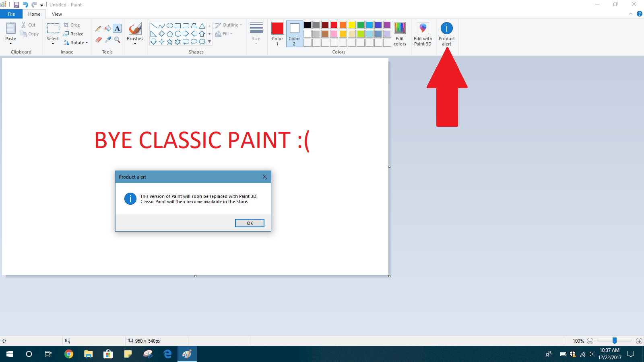The image size is (644, 362).
Task: Choose the Right arrow shape
Action: point(186,34)
